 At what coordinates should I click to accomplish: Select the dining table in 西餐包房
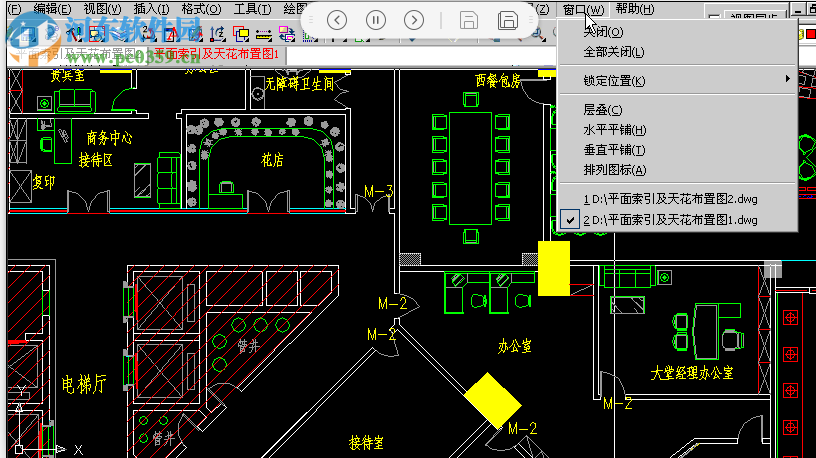pos(470,168)
